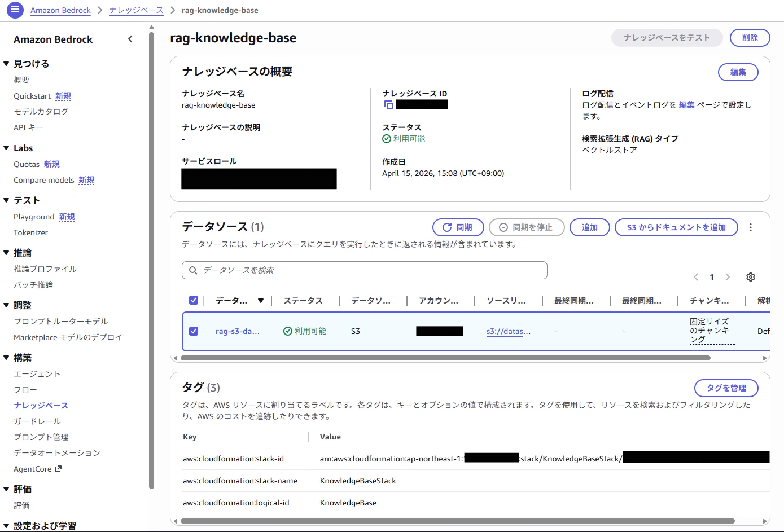Go to next data source page
The height and width of the screenshot is (532, 784).
(728, 277)
